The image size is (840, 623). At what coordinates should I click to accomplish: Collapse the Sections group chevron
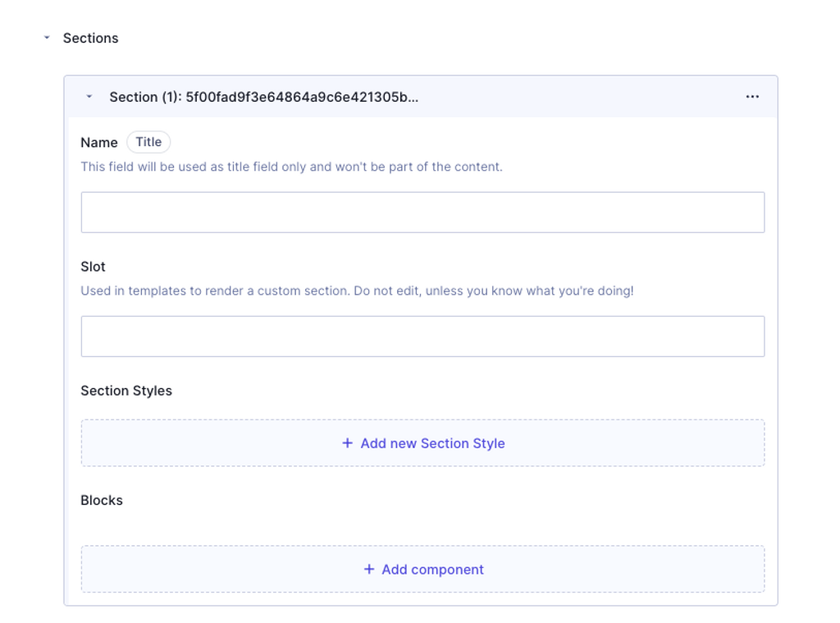pos(47,38)
